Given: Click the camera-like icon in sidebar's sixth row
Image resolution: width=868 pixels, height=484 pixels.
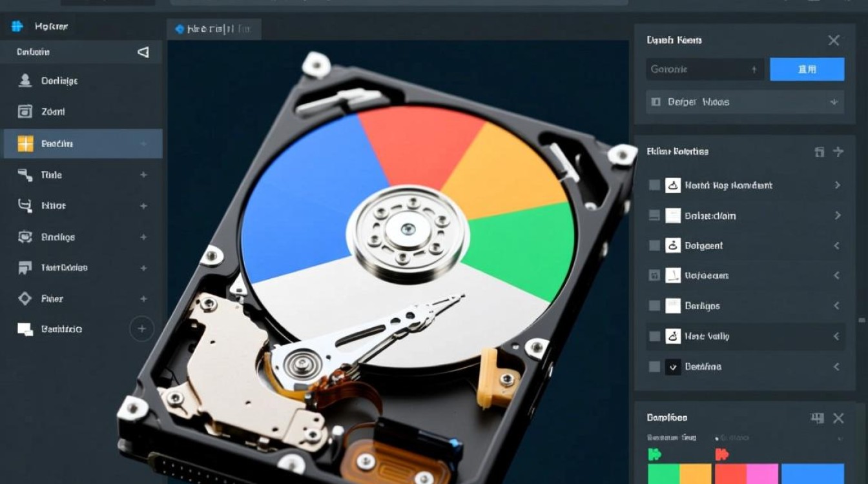Looking at the screenshot, I should (x=25, y=237).
